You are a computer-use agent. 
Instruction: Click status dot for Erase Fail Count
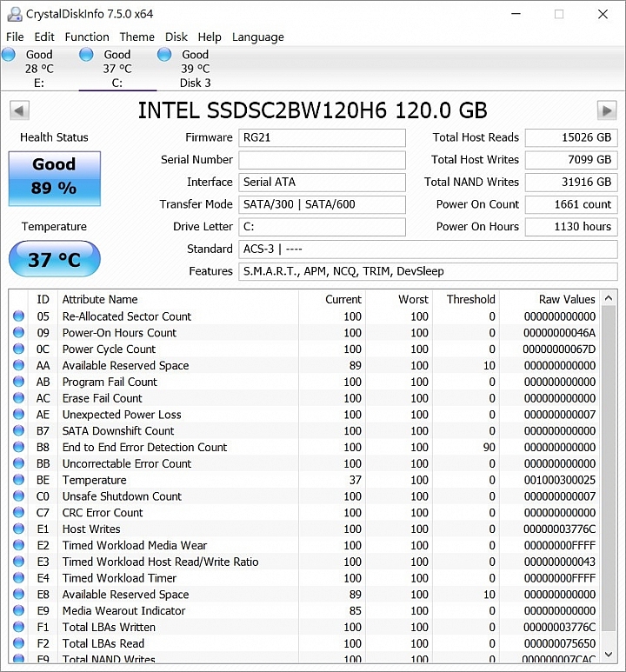(18, 398)
